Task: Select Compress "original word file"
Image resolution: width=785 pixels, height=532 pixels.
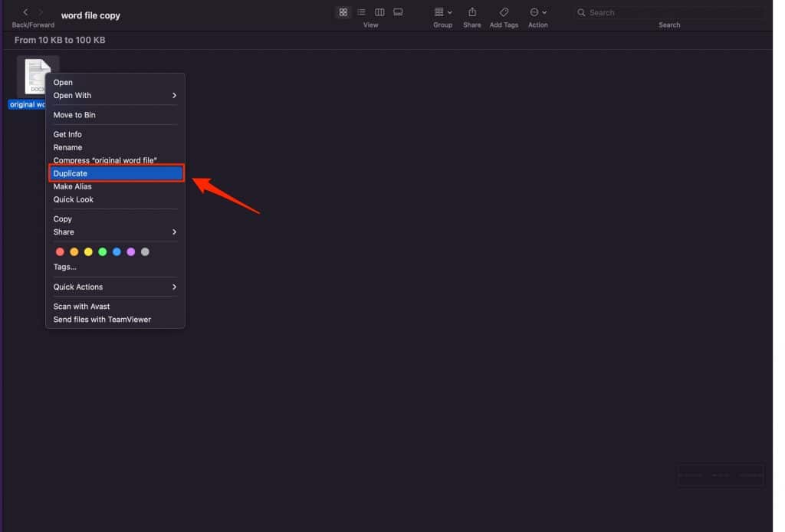Action: (115, 159)
